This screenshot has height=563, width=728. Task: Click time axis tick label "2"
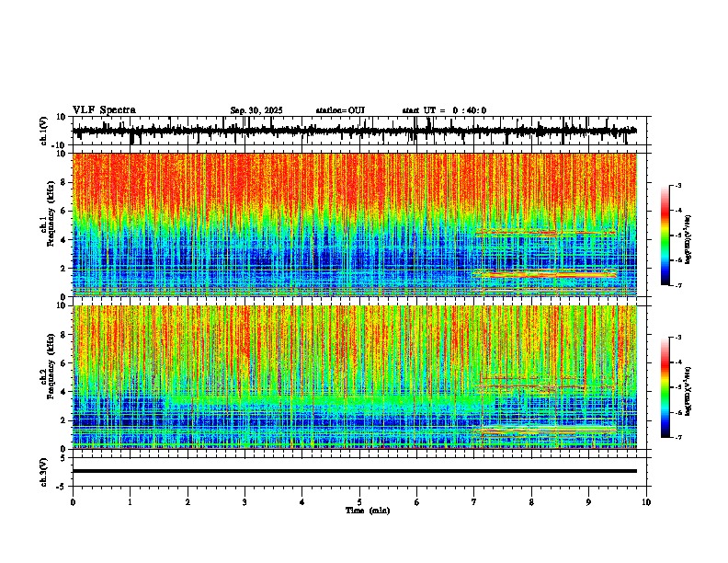click(x=188, y=502)
